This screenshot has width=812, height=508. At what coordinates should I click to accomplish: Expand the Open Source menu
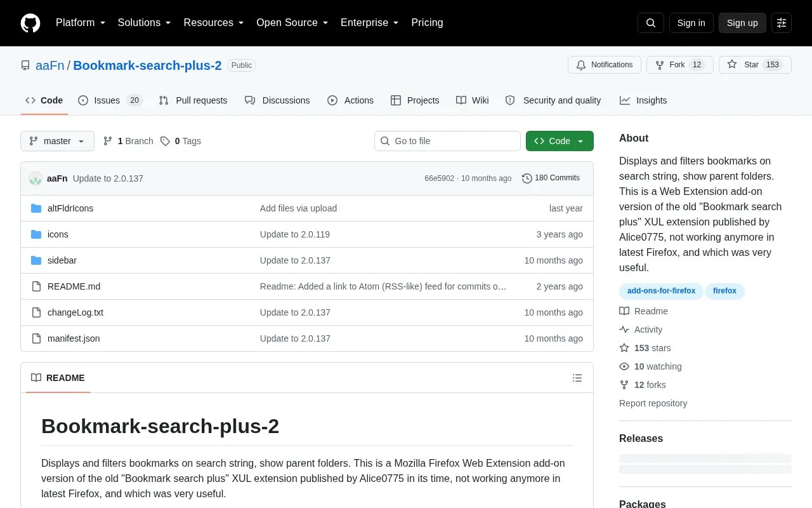click(x=292, y=23)
